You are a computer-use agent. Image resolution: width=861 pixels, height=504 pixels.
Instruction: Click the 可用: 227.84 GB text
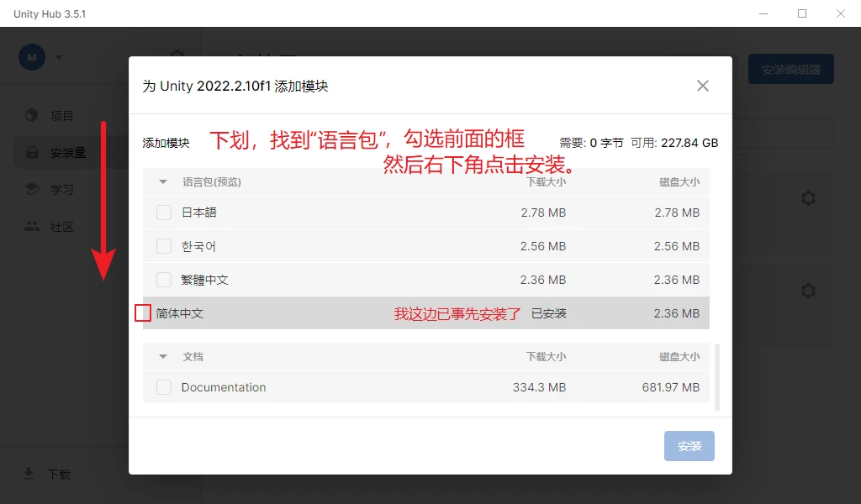click(674, 143)
